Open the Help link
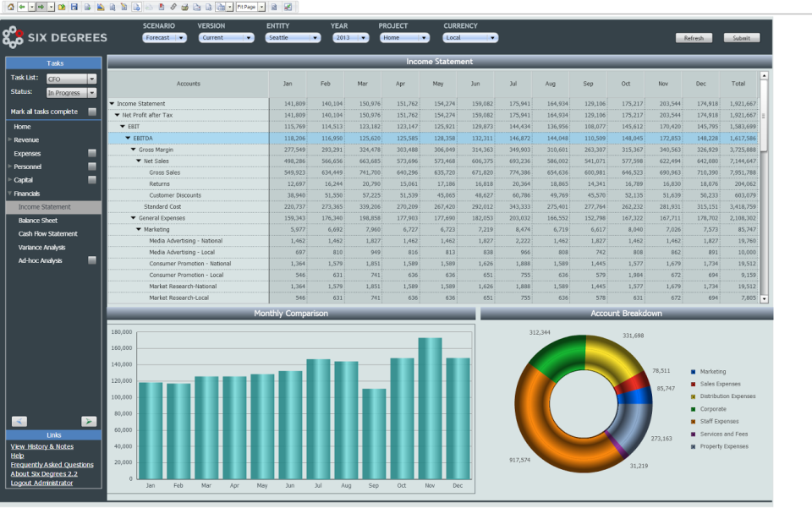 tap(17, 456)
